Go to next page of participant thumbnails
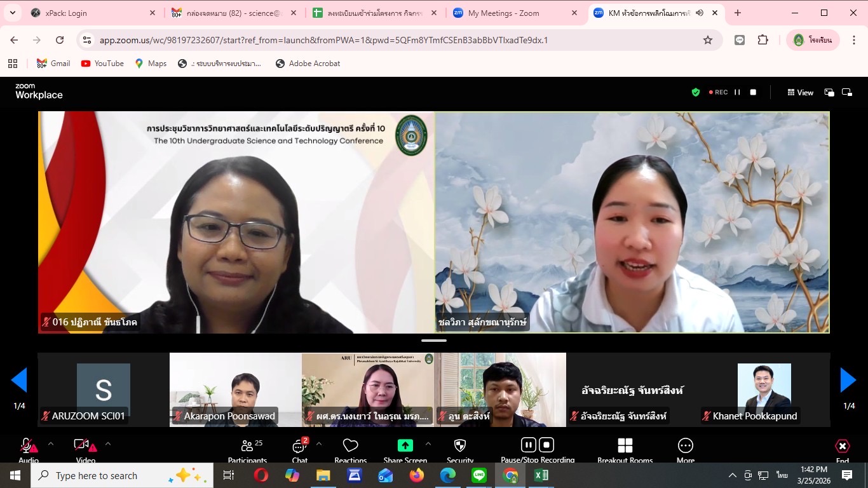 tap(848, 380)
